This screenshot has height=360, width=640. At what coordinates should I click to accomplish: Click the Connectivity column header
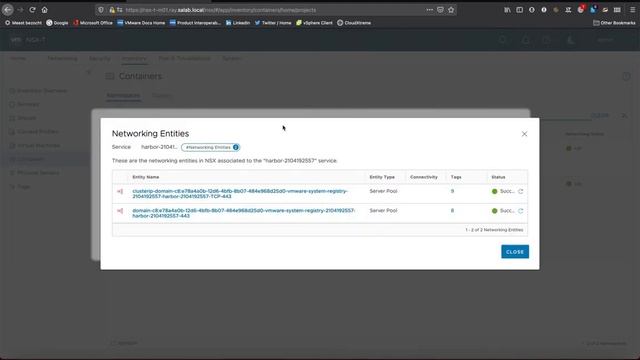pos(424,177)
